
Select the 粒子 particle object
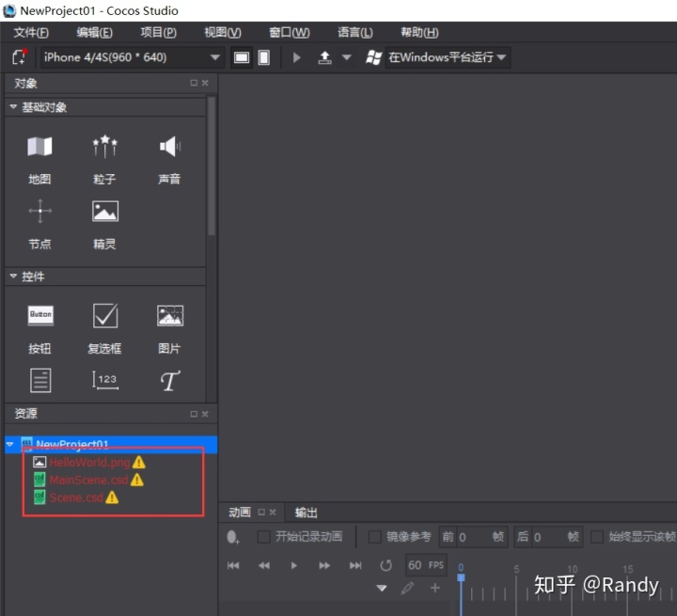click(x=104, y=159)
